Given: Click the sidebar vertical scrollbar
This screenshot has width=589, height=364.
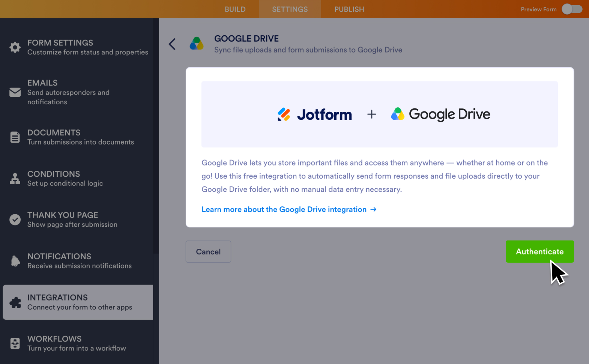Looking at the screenshot, I should click(156, 136).
